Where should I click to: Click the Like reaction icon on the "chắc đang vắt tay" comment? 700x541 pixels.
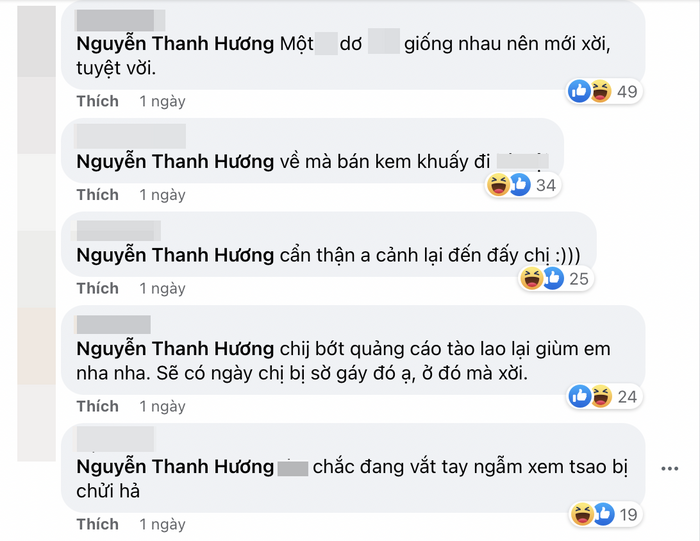coord(603,515)
